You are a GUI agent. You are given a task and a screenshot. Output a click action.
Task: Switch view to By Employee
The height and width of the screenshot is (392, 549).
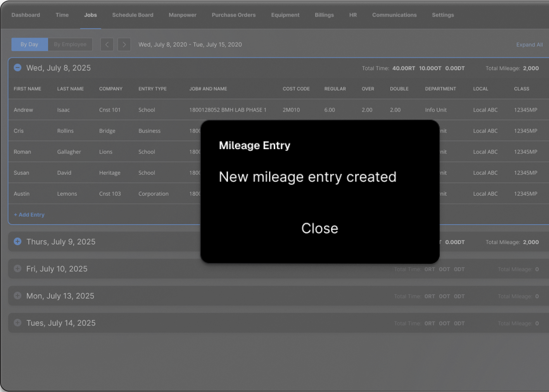click(70, 45)
